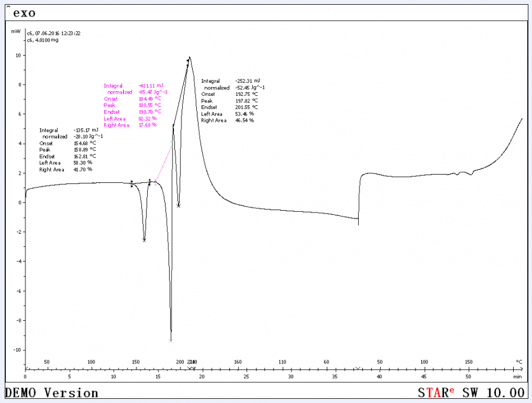532x403 pixels.
Task: Select the Integral -252.31 mJ result block
Action: (x=233, y=101)
